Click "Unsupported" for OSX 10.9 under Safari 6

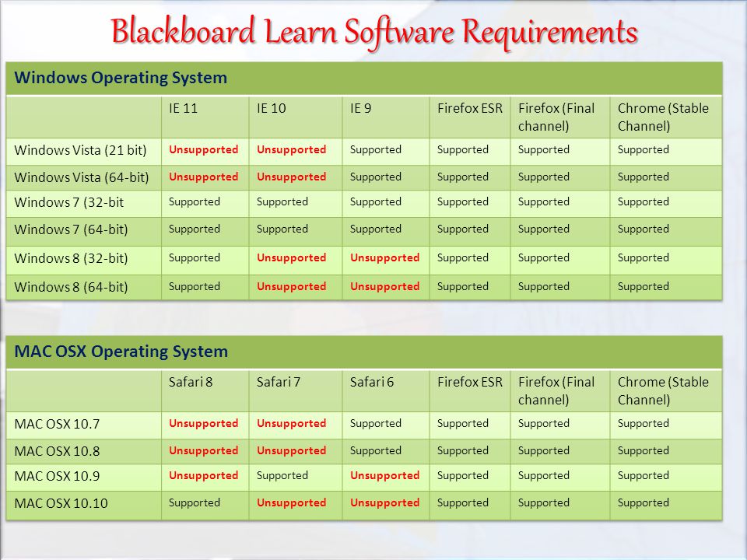point(385,476)
